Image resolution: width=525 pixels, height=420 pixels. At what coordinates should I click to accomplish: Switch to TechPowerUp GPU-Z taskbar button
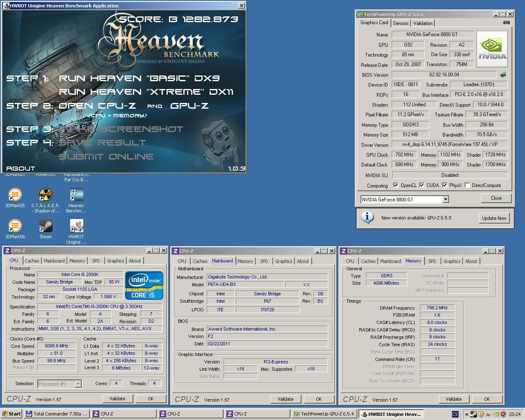324,414
